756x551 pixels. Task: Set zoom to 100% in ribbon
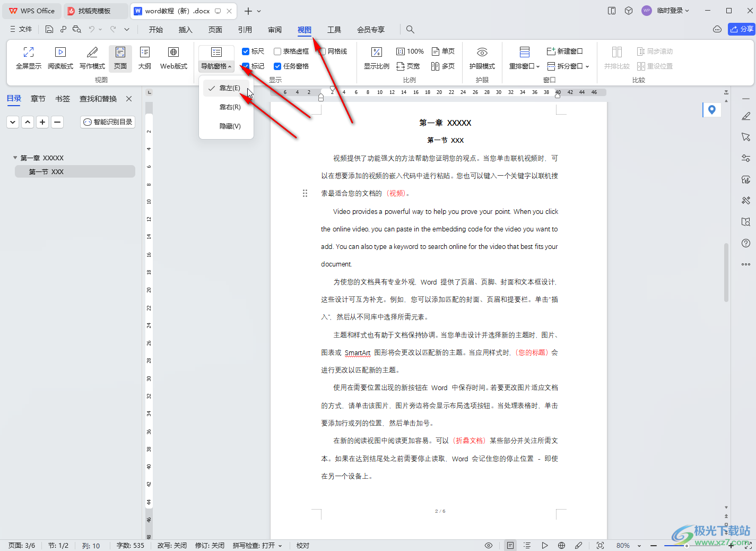click(x=410, y=51)
